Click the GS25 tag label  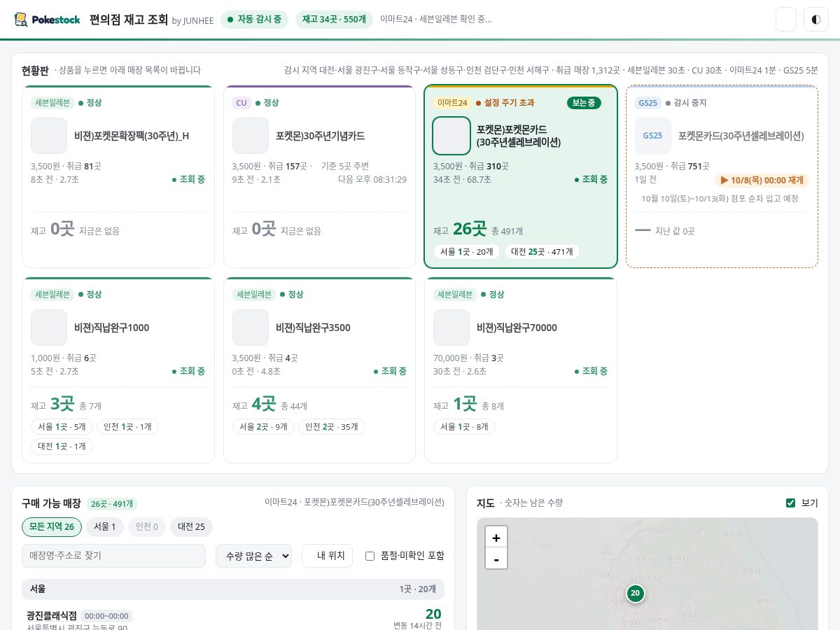pos(648,103)
